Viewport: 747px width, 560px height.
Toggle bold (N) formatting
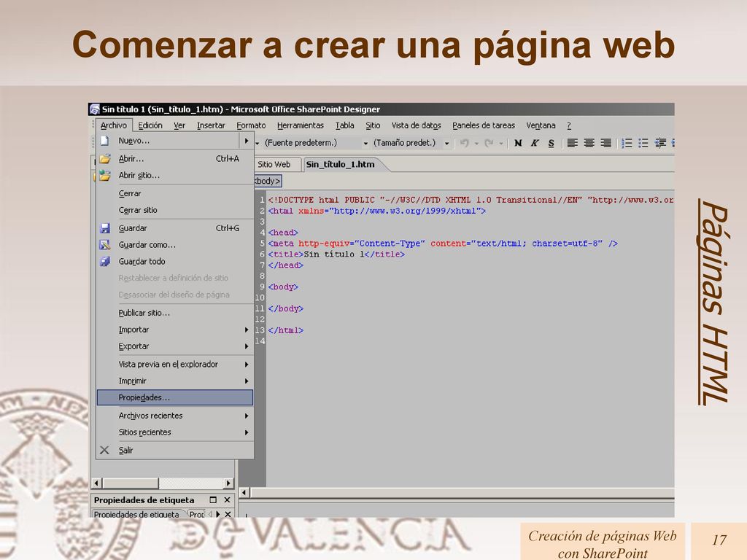519,143
